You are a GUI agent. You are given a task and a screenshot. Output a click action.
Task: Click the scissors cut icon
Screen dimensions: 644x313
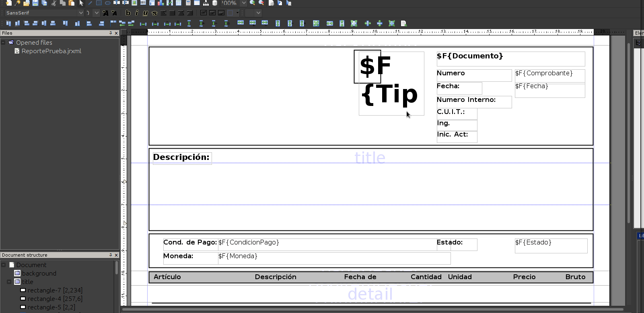point(53,3)
